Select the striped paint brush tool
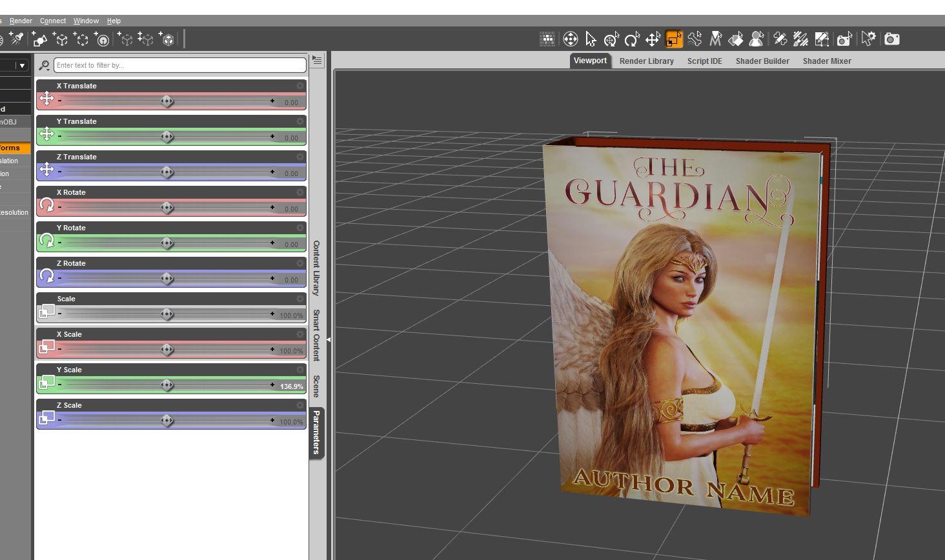This screenshot has width=945, height=560. pos(801,39)
